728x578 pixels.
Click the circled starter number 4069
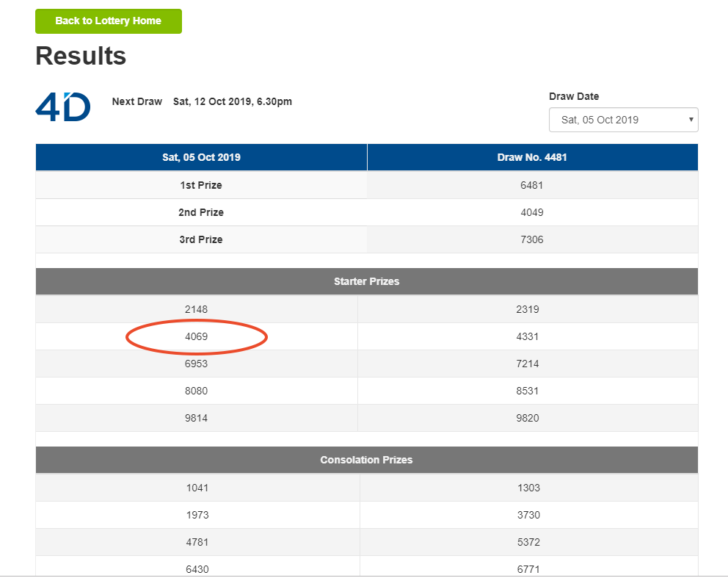pyautogui.click(x=197, y=336)
